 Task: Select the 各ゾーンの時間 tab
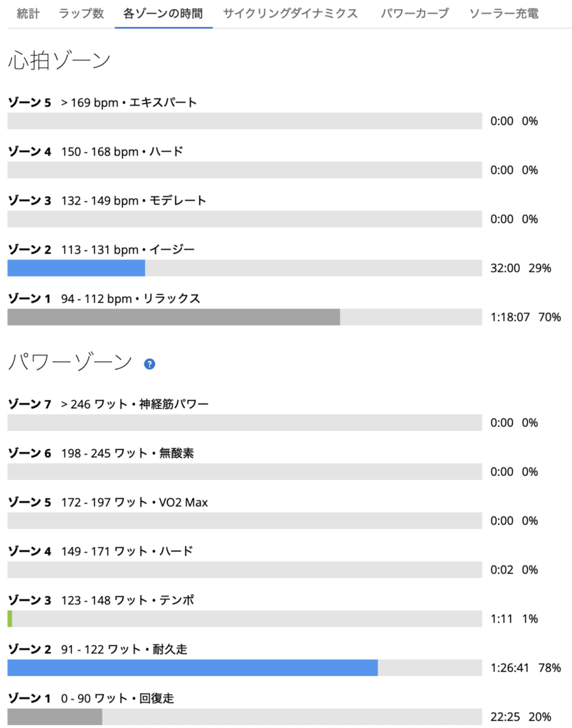pos(163,14)
